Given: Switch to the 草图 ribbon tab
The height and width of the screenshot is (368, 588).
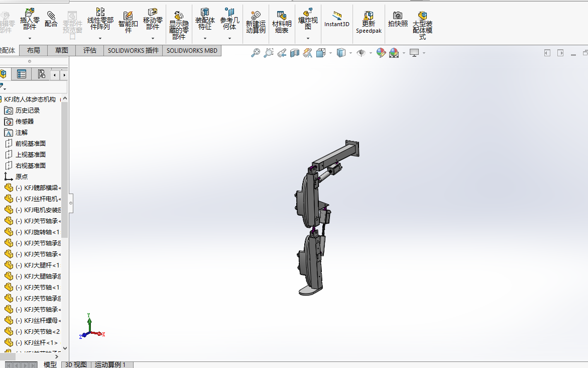Looking at the screenshot, I should click(x=61, y=50).
